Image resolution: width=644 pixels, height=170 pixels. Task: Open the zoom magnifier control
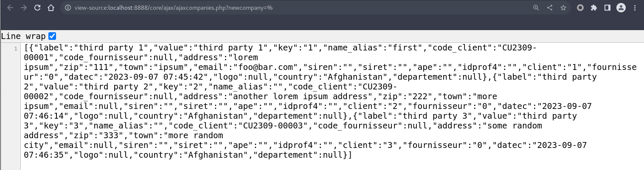[x=536, y=8]
